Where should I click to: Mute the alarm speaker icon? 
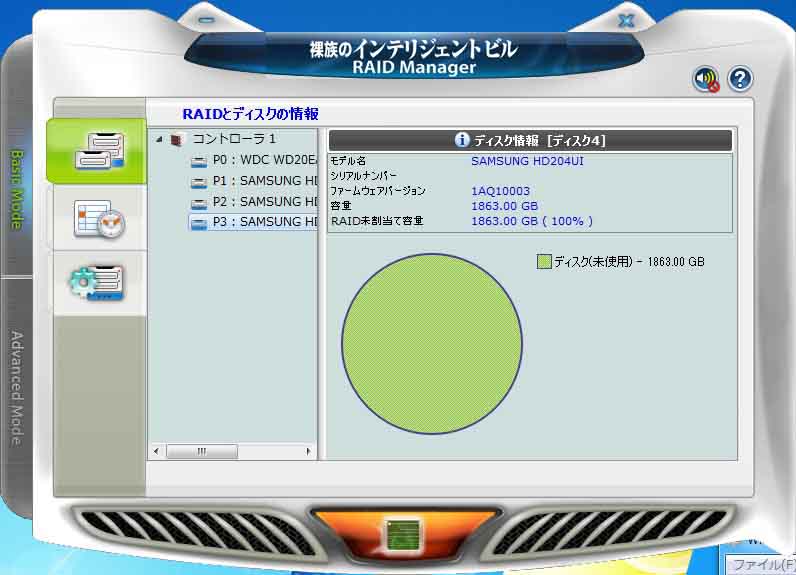click(x=706, y=79)
